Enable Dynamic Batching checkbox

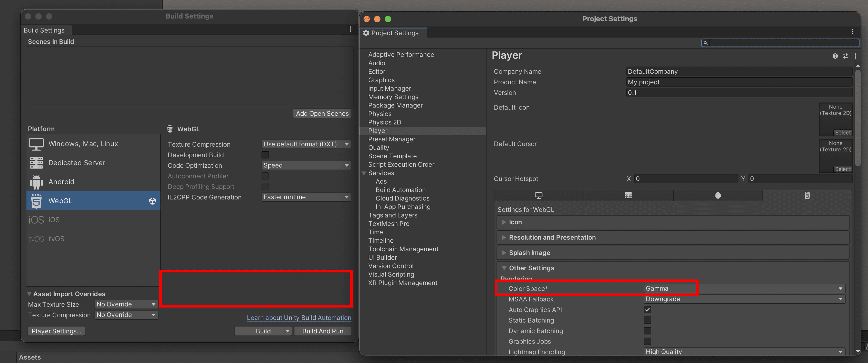pyautogui.click(x=647, y=331)
